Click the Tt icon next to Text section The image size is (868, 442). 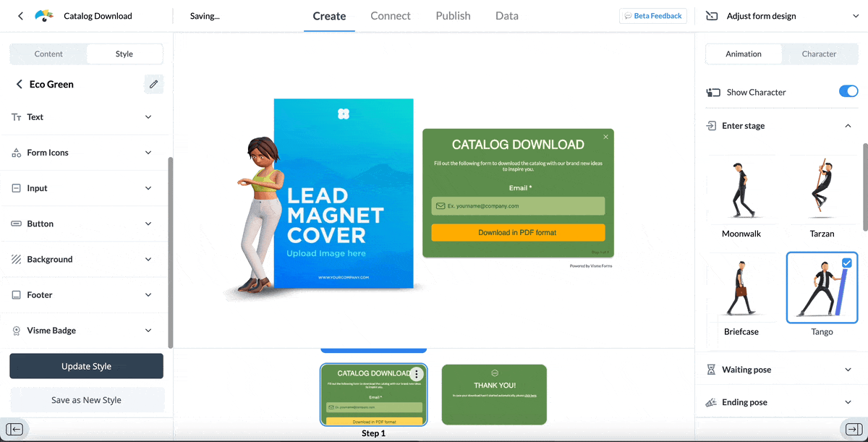pos(16,116)
